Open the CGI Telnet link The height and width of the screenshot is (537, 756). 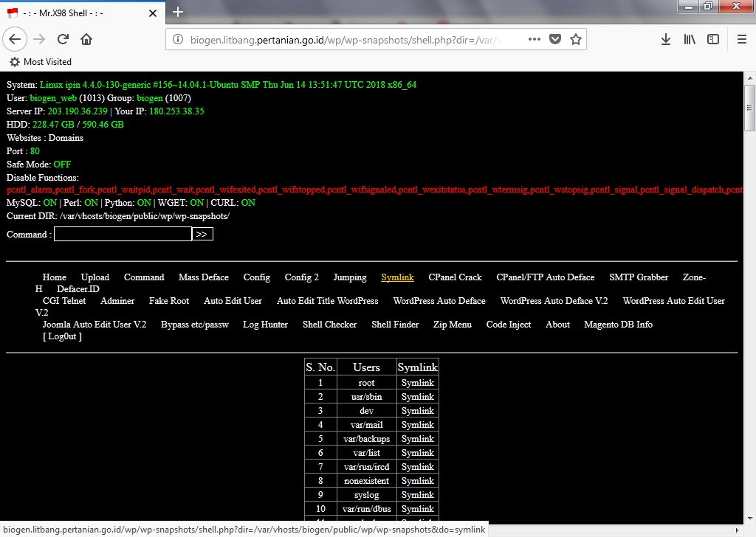(x=64, y=301)
